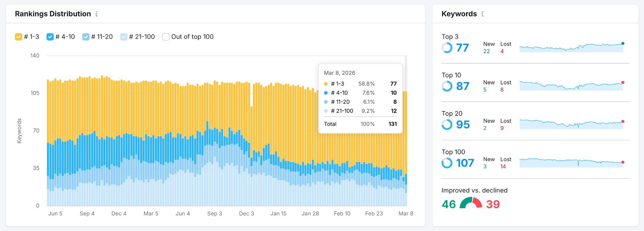Click the info icon beside Keywords heading

(x=482, y=14)
